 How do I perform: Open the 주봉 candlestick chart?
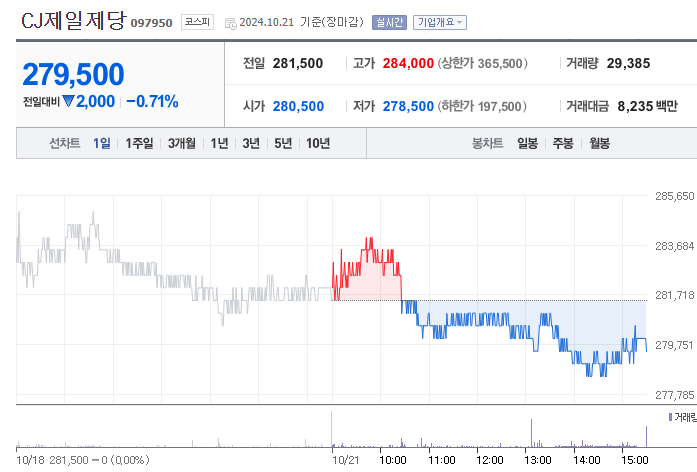[x=563, y=143]
